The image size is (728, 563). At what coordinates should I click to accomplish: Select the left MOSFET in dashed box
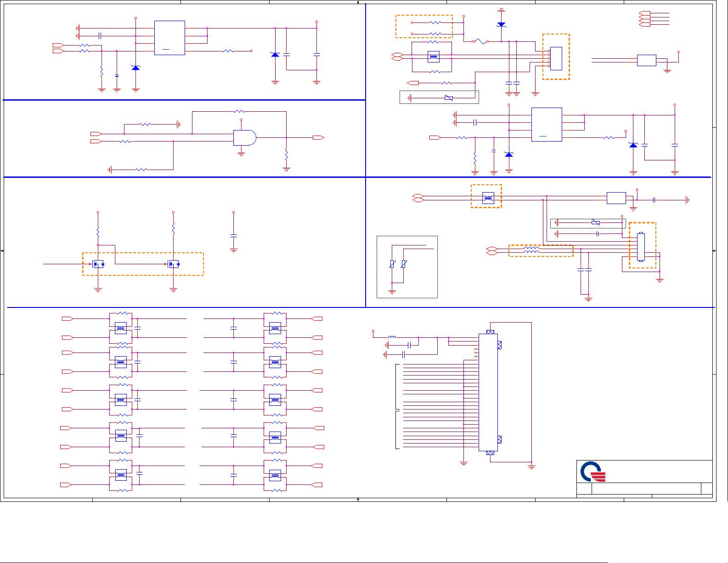(98, 264)
